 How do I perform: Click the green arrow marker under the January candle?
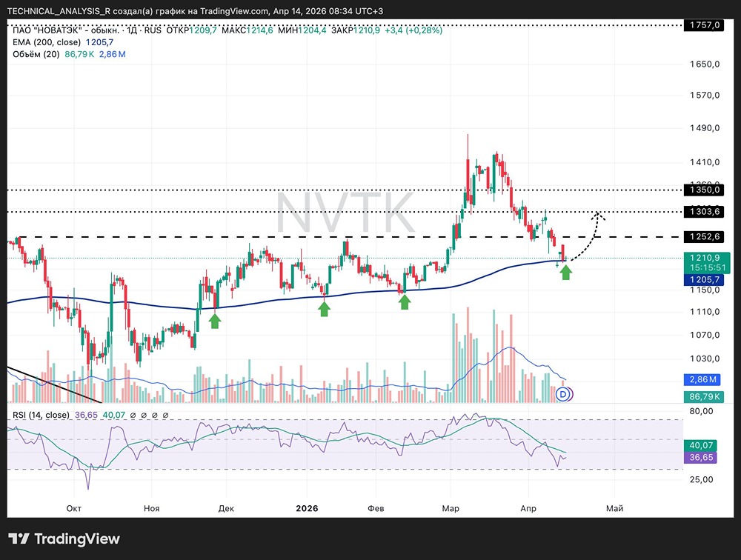pyautogui.click(x=324, y=308)
